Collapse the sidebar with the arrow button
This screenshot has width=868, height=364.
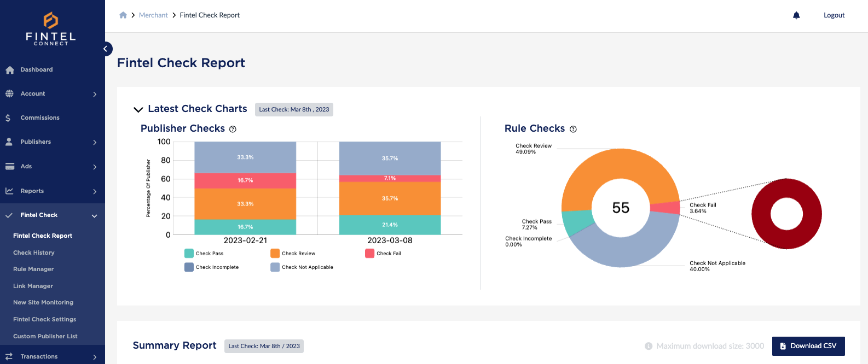105,49
